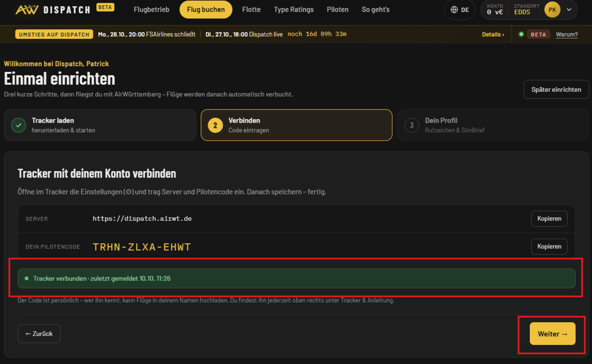Copy the pilot code with Kopieren
Screen dimensions: 592x364
point(549,246)
